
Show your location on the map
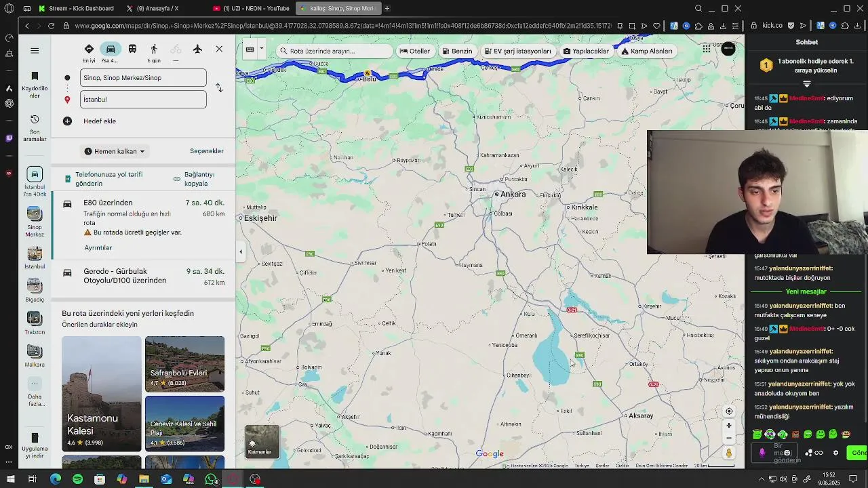coord(729,411)
